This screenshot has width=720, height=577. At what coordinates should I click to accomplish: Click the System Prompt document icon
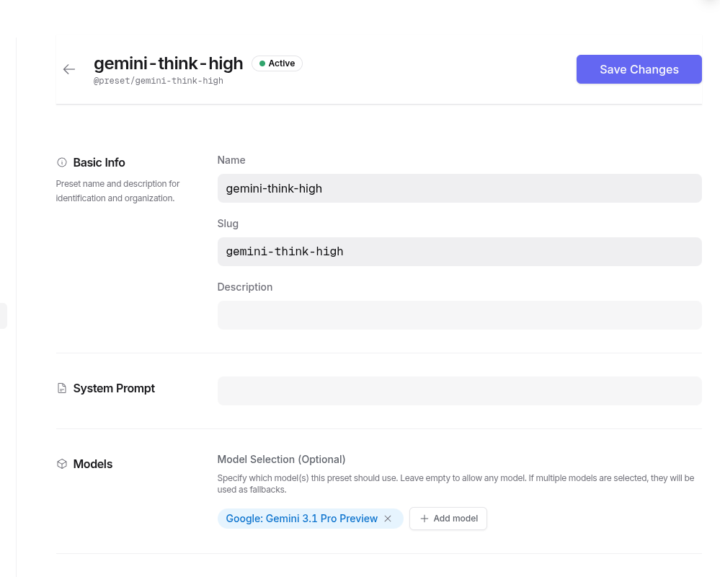point(62,389)
